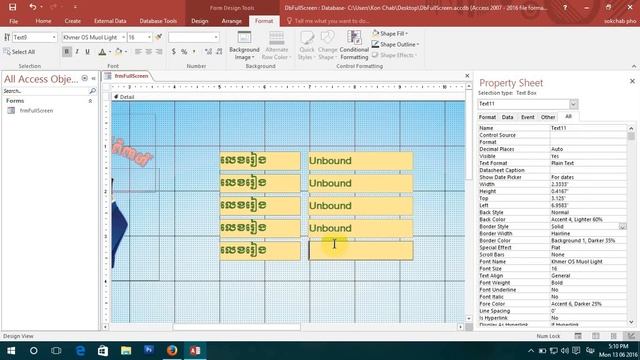
Task: Switch to External Data tab
Action: [x=110, y=21]
